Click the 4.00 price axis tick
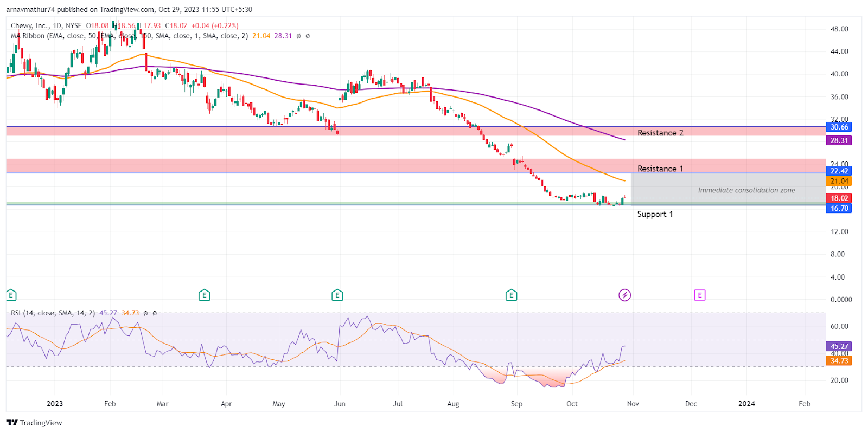Screen dimensions: 868x433 (838, 277)
